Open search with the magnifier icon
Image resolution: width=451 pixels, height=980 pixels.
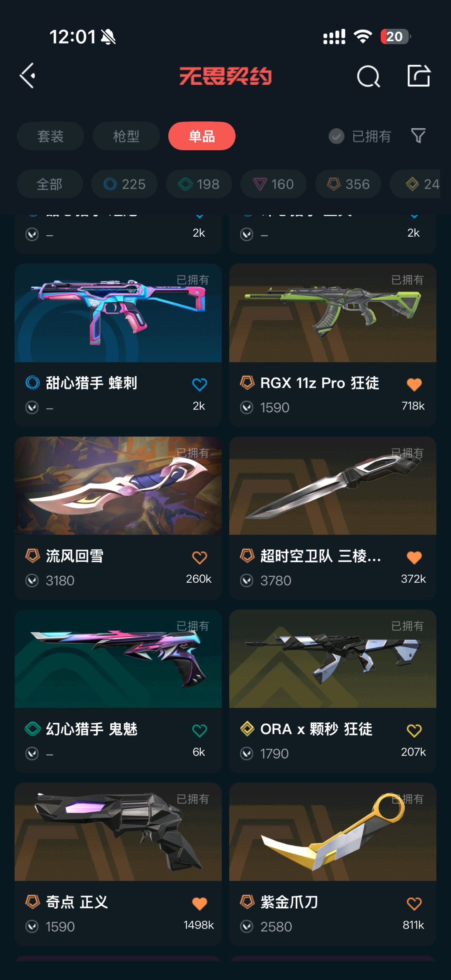368,76
